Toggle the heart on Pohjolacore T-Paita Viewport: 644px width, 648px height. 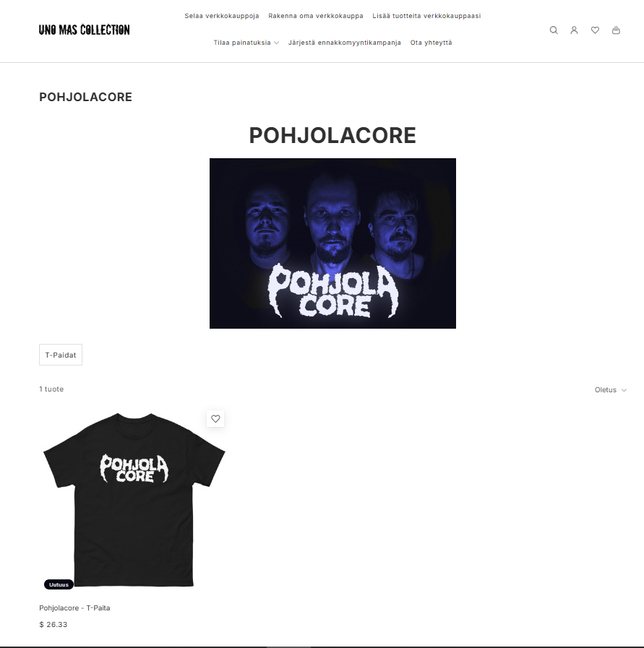click(215, 419)
